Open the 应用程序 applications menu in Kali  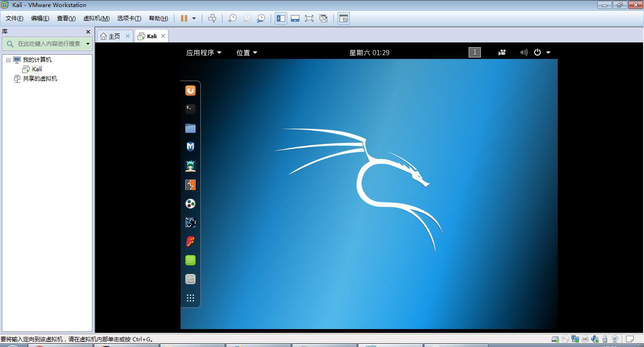(204, 52)
